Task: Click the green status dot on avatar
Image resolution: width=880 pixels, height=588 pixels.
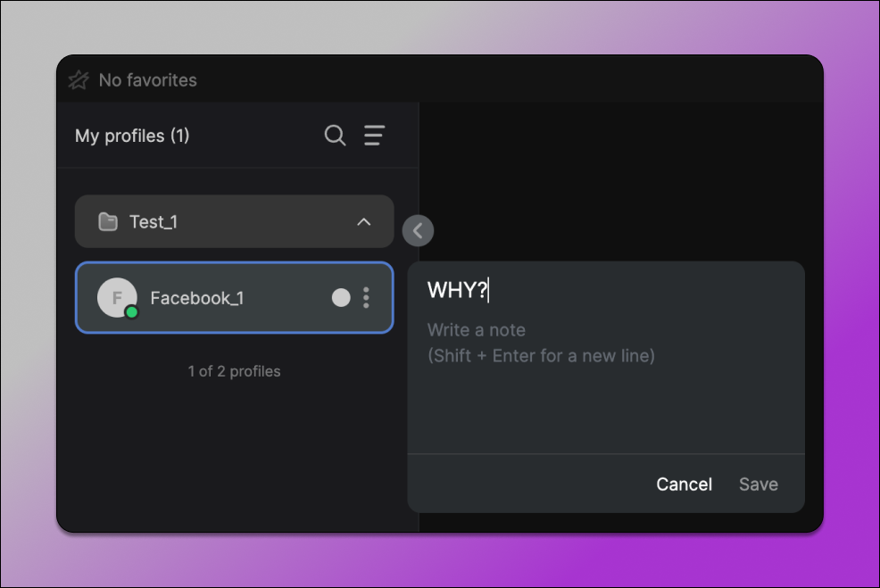Action: [132, 312]
